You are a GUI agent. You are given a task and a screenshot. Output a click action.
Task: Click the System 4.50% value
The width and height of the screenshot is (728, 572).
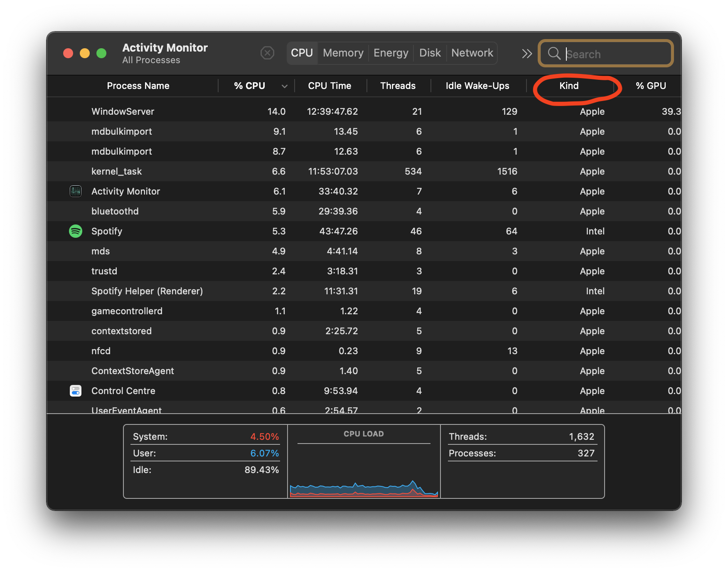[264, 436]
